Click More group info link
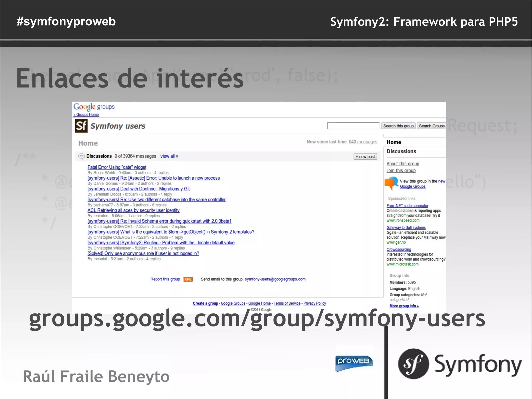The width and height of the screenshot is (532, 399). (404, 306)
